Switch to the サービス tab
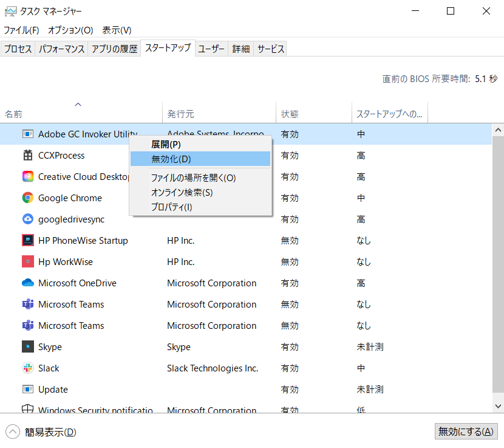Viewport: 504px width, 448px height. click(x=270, y=49)
